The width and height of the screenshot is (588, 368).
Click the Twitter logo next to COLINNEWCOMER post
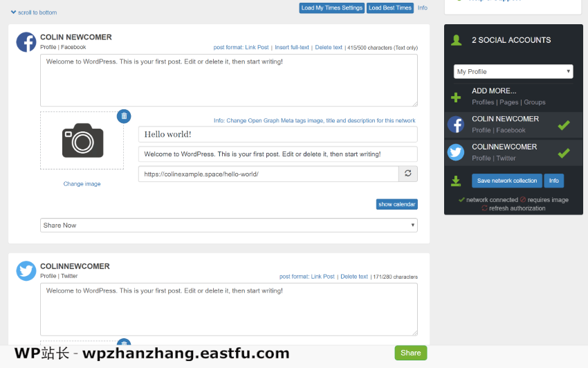point(26,271)
